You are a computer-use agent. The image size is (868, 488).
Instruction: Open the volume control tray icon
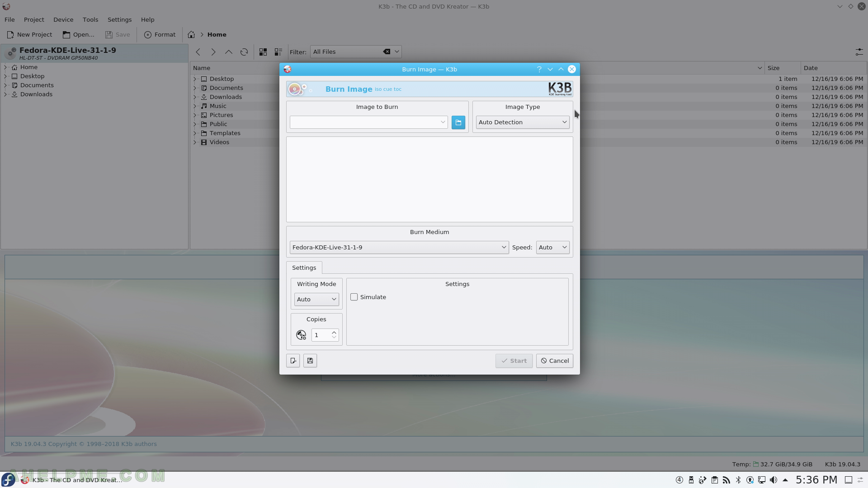click(774, 480)
